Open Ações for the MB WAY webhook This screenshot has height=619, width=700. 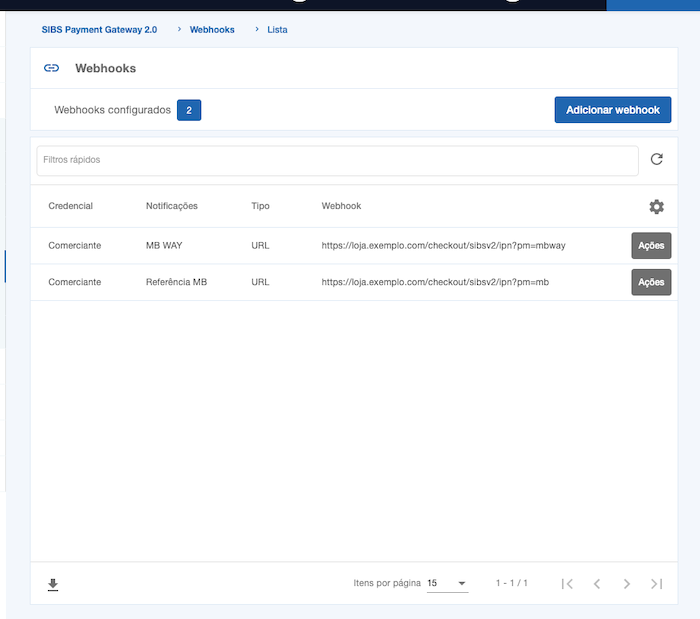(x=651, y=245)
